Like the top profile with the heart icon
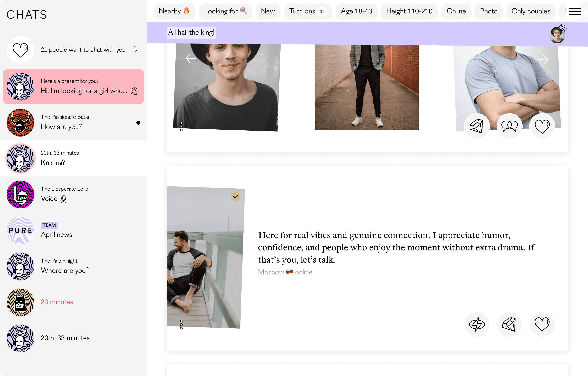Viewport: 588px width, 376px height. click(542, 126)
